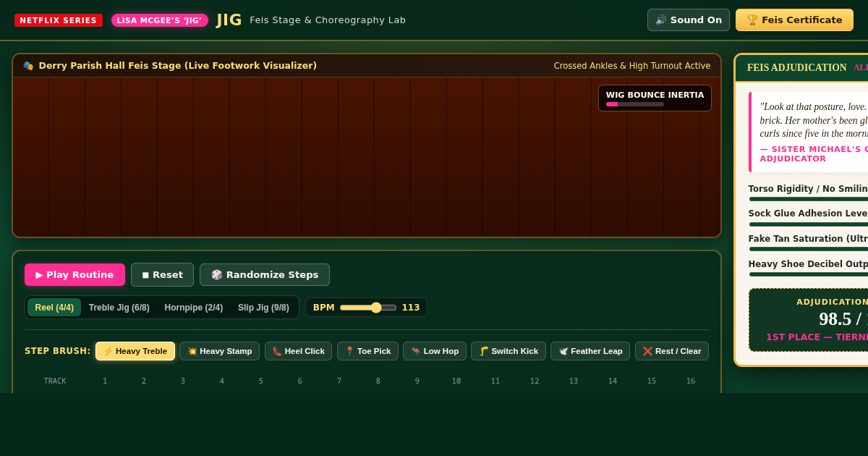Select the Toe Pick step brush
The height and width of the screenshot is (456, 868).
[367, 351]
